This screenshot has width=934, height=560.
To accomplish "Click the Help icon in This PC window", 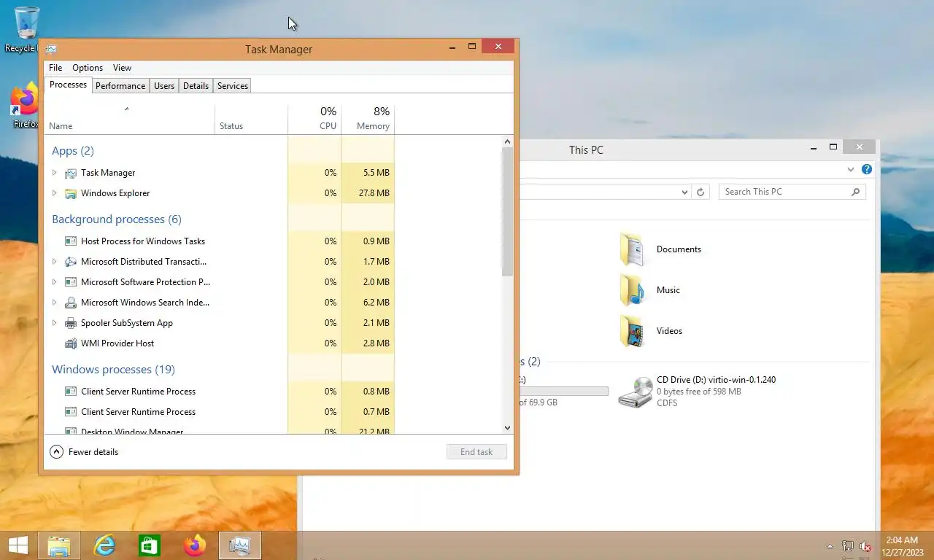I will point(867,169).
